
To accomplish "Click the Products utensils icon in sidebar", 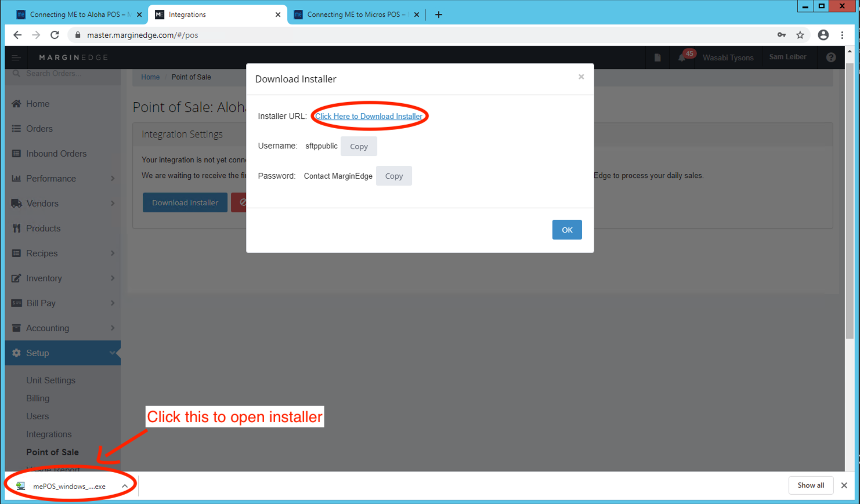I will [x=16, y=229].
